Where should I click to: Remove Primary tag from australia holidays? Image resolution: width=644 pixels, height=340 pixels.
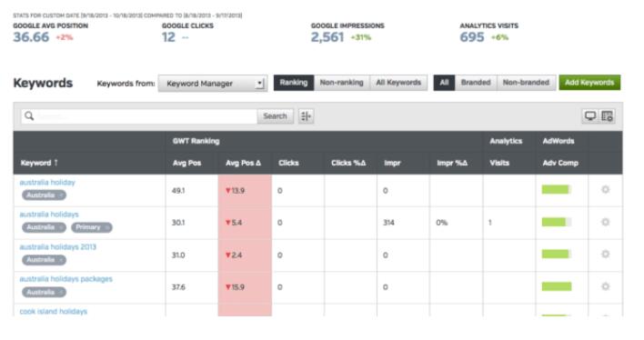[x=106, y=227]
